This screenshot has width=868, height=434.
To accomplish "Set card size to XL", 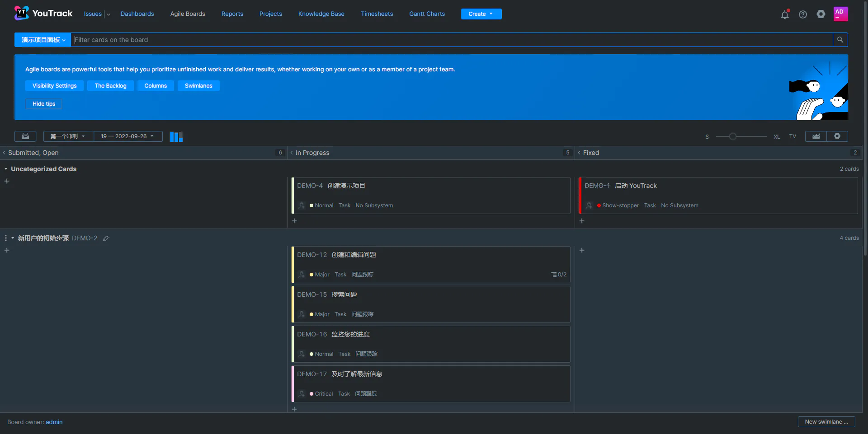I will pos(777,137).
